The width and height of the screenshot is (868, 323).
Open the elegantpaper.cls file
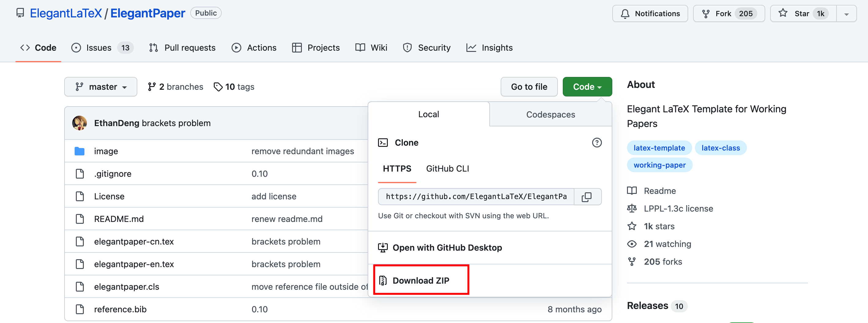(x=126, y=287)
